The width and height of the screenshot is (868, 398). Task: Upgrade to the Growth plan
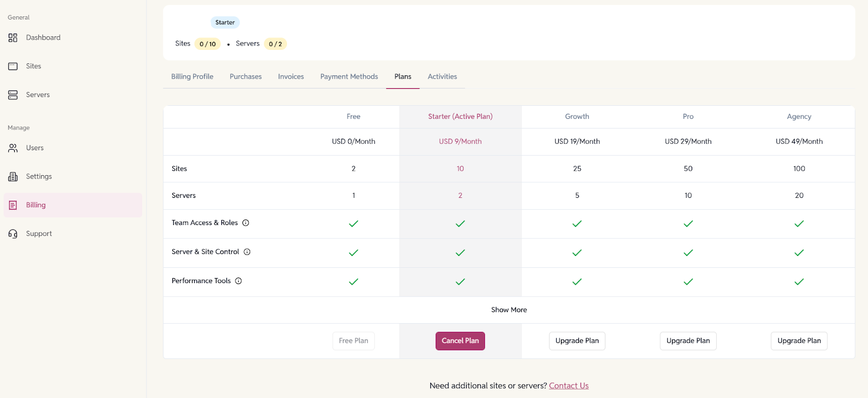[x=577, y=341]
